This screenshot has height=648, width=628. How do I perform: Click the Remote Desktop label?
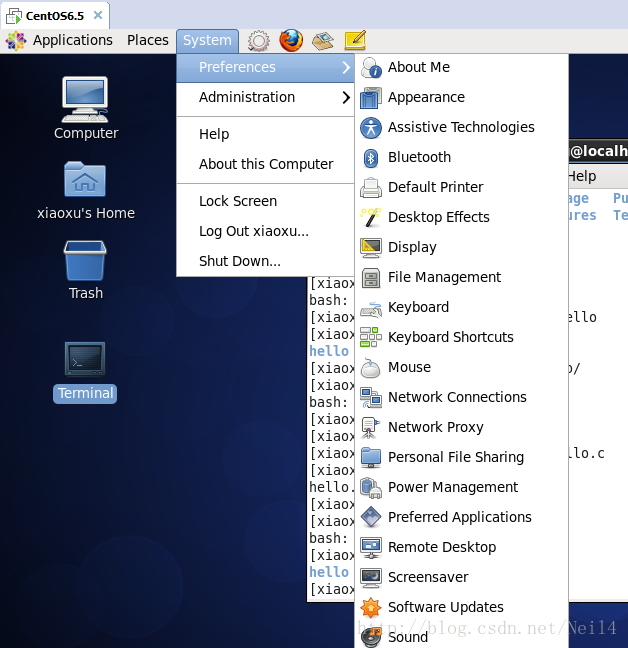click(442, 548)
